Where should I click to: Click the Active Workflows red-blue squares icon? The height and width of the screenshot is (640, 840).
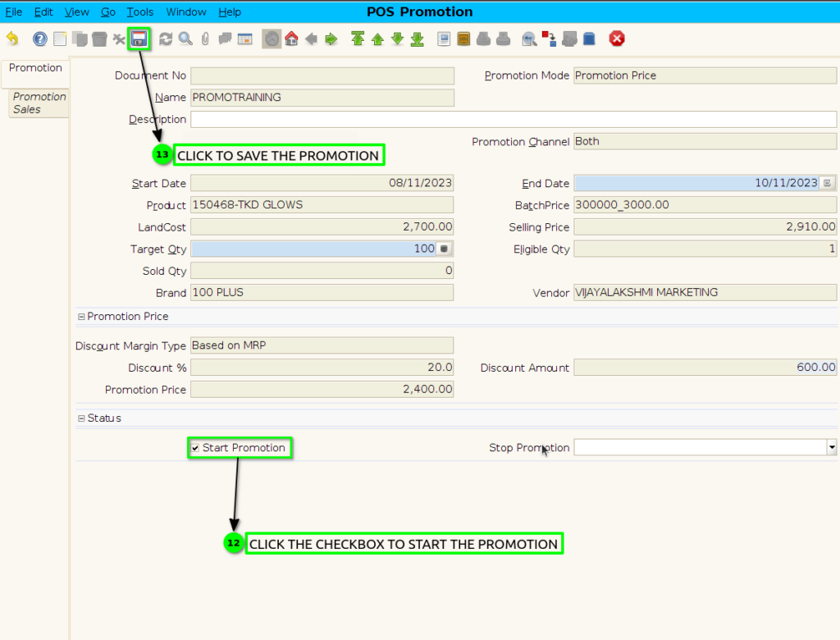(x=549, y=39)
